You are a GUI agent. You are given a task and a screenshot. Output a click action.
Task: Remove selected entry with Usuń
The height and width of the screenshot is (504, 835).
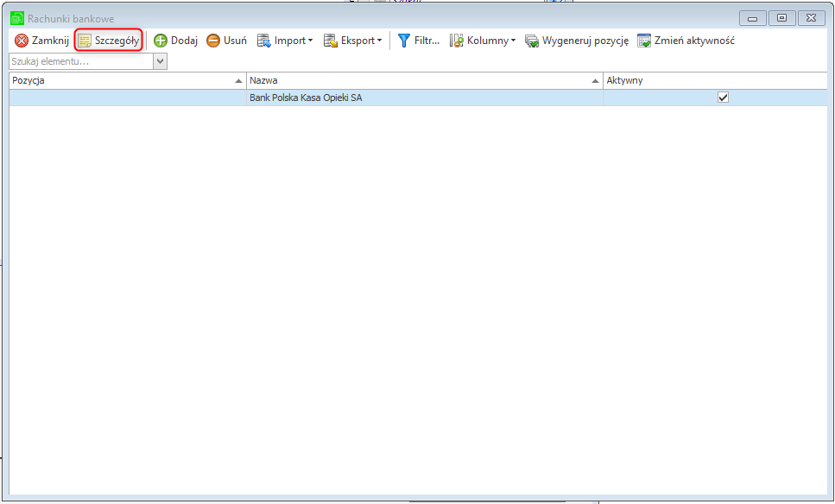pos(227,41)
